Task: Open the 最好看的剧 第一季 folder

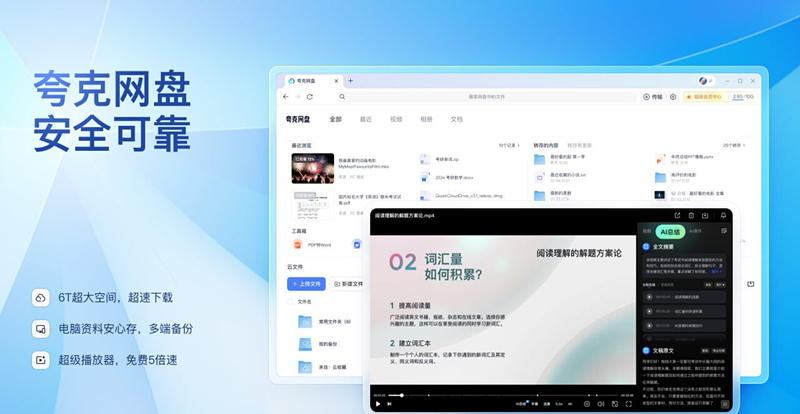Action: point(559,159)
